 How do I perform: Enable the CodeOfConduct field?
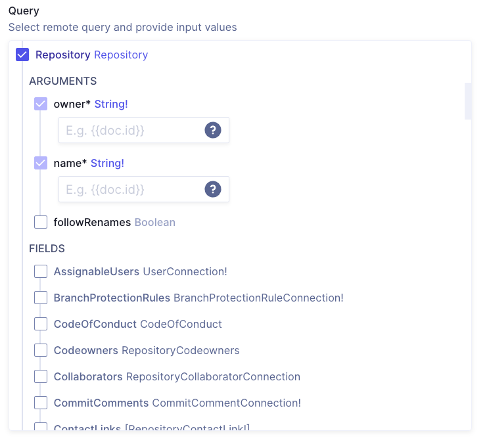pyautogui.click(x=41, y=324)
